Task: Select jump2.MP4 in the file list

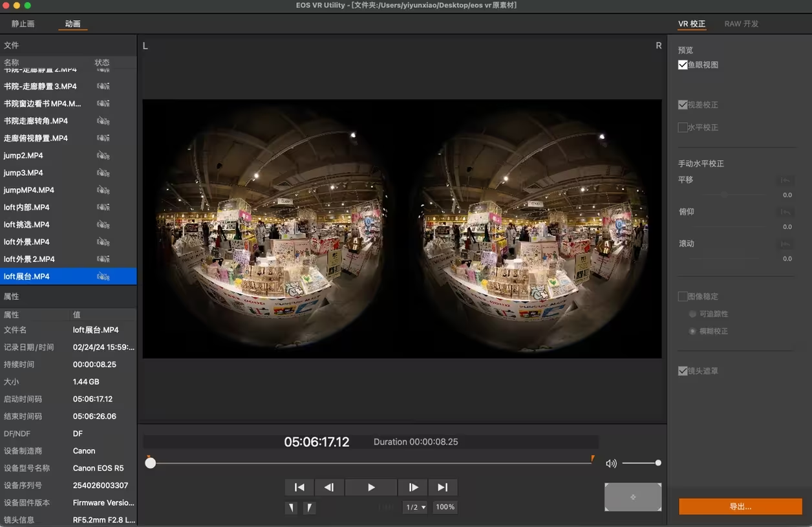Action: [24, 156]
